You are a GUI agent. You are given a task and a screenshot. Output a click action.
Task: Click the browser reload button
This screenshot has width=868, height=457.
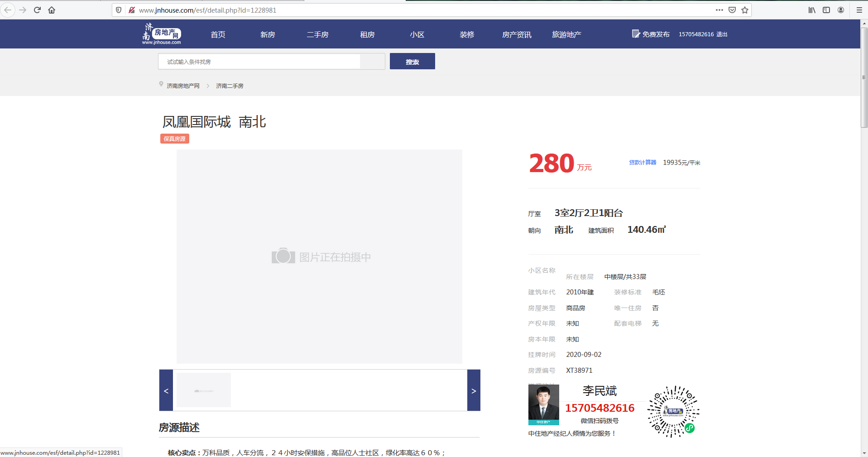(x=37, y=10)
